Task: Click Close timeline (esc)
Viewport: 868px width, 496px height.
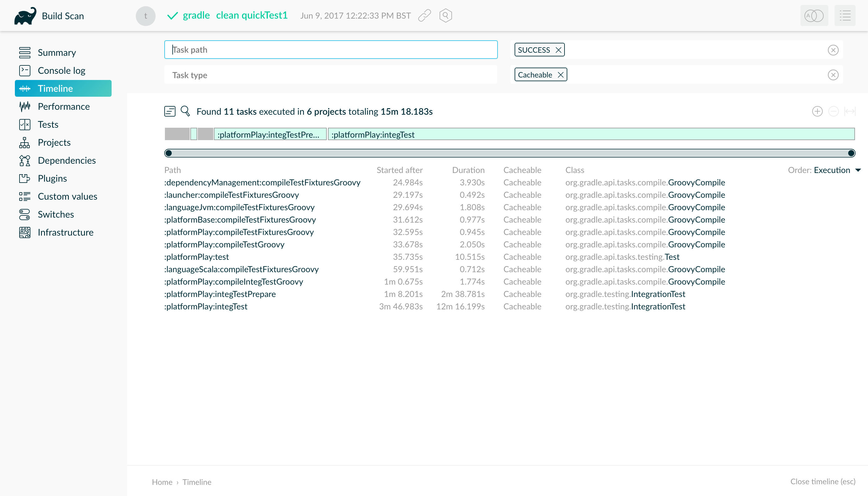Action: (x=822, y=481)
